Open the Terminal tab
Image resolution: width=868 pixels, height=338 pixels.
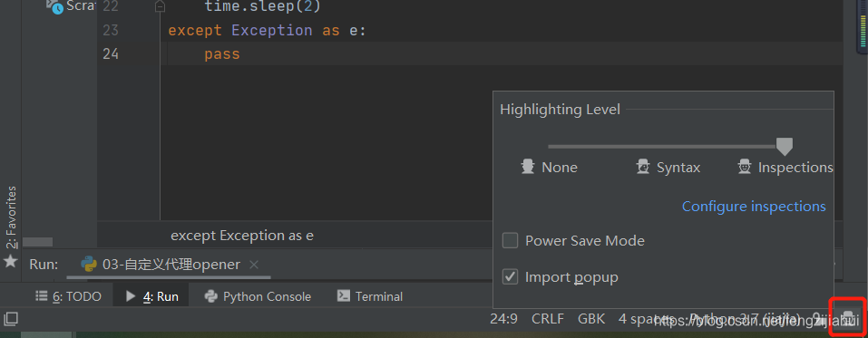pyautogui.click(x=370, y=296)
